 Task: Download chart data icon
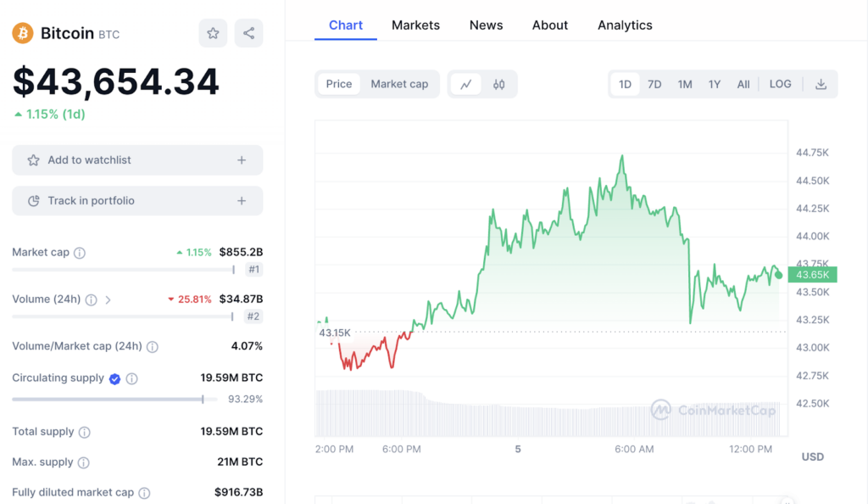(x=820, y=84)
